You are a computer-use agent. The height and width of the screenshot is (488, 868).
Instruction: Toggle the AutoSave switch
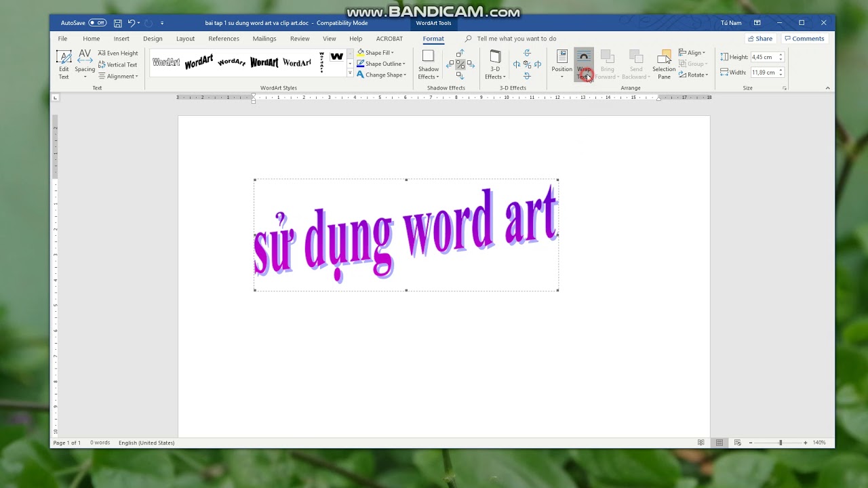tap(97, 23)
